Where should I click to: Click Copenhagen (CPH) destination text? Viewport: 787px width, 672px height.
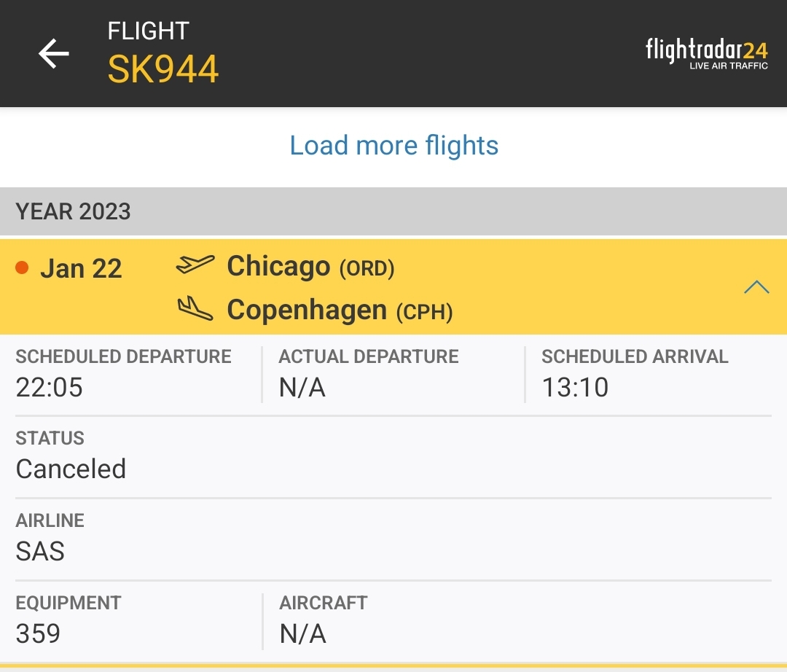click(x=340, y=310)
